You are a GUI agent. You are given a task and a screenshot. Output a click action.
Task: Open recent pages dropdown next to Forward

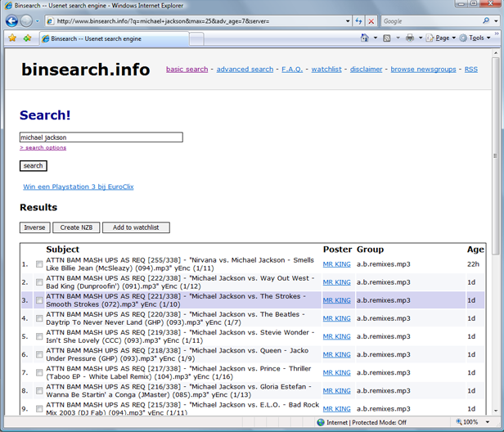pyautogui.click(x=38, y=21)
